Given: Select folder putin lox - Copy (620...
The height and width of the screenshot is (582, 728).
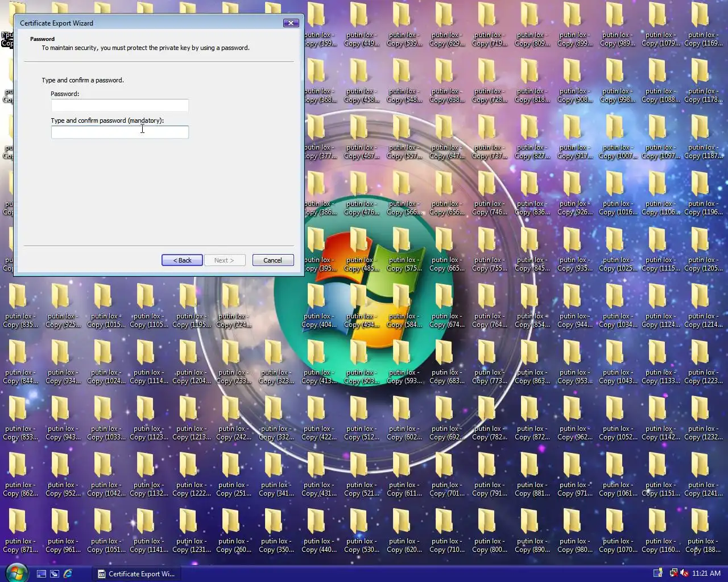Looking at the screenshot, I should 404,531.
